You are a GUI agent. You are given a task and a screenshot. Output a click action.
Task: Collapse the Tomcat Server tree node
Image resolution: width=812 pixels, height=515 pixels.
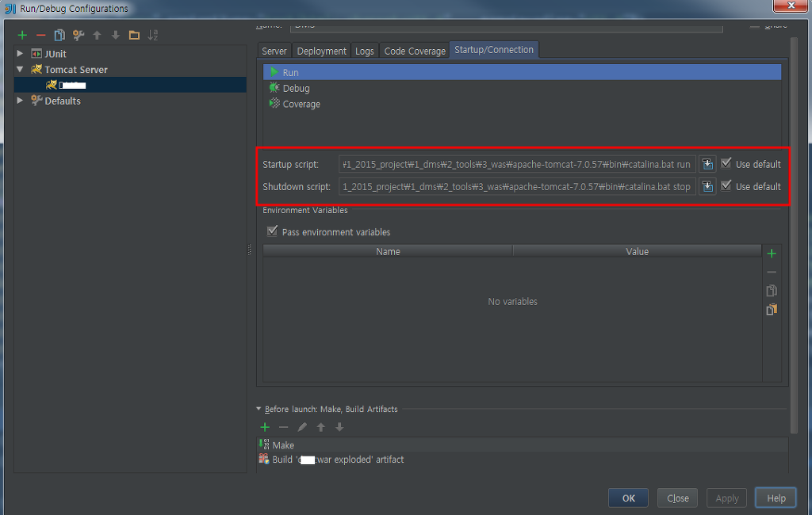[20, 69]
